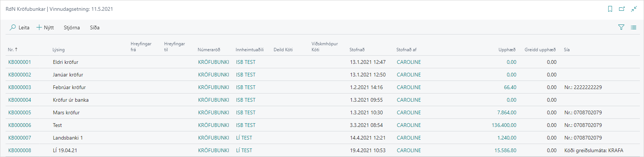
Task: Click amount 7.864,00 in KB000005 row
Action: (x=506, y=112)
